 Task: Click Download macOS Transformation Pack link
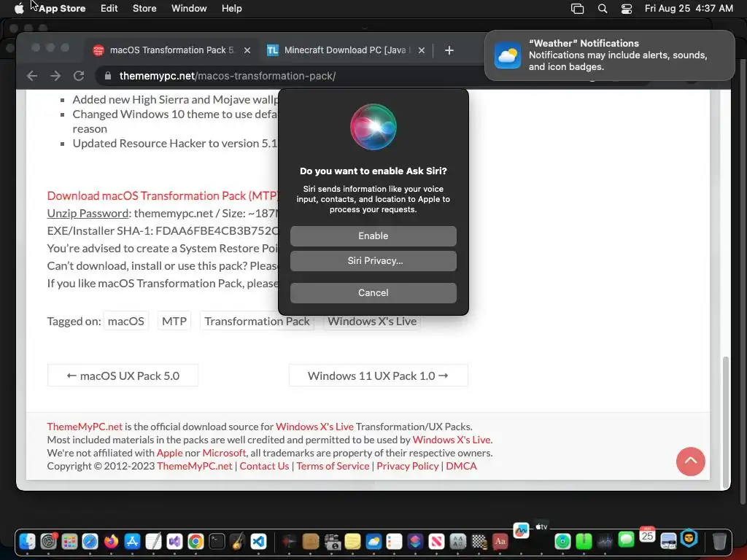tap(163, 195)
